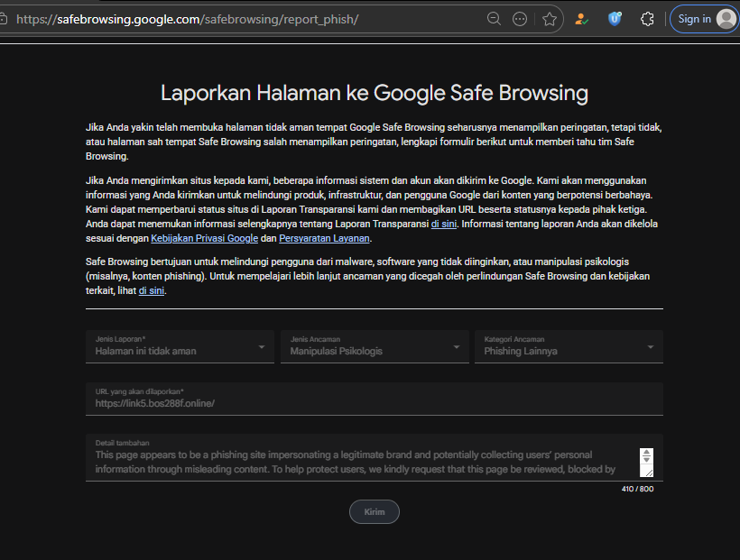
Task: Open the Kategori Ancaman dropdown
Action: [x=569, y=347]
